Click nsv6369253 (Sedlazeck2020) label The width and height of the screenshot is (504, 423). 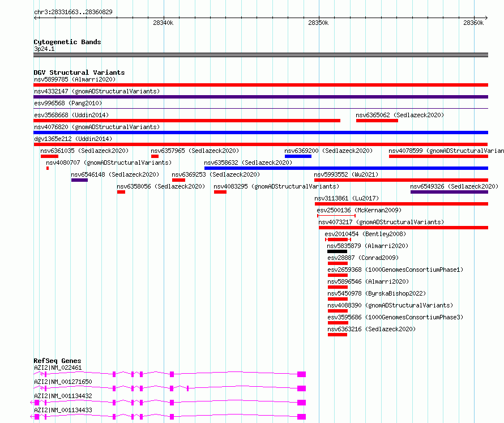click(216, 174)
